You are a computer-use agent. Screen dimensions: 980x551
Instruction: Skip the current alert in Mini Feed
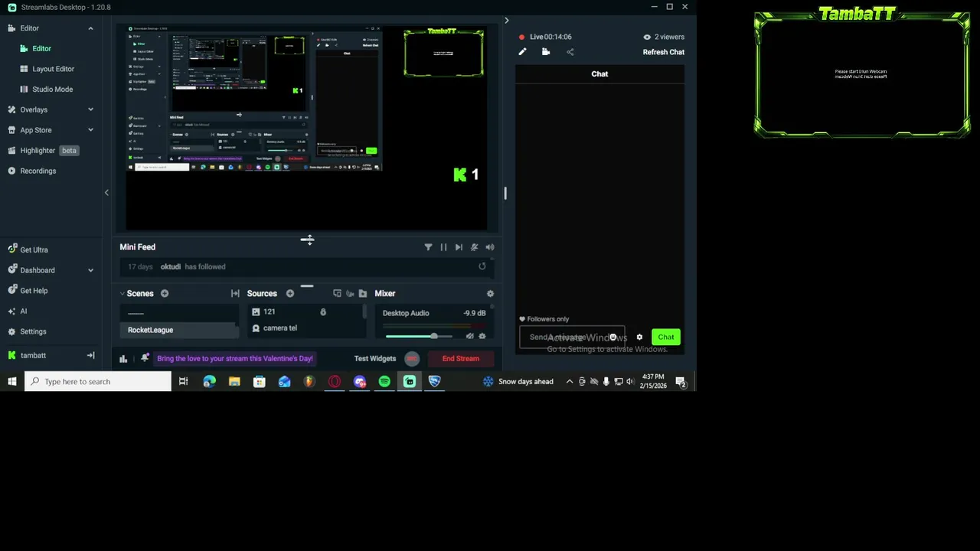pyautogui.click(x=459, y=247)
